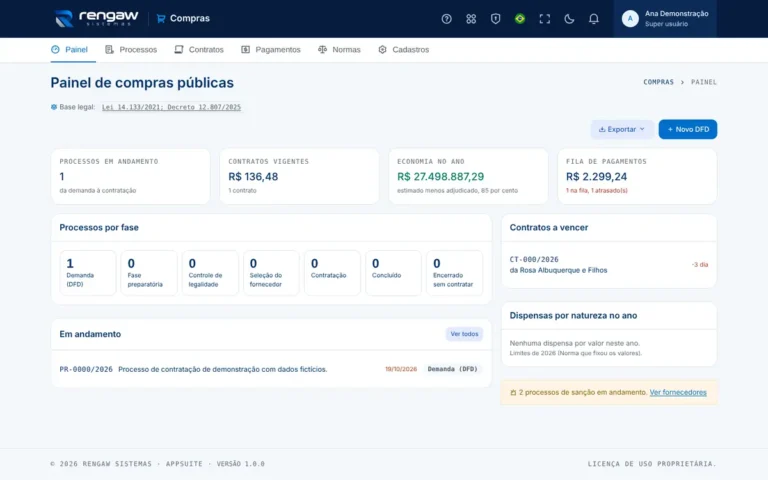The width and height of the screenshot is (768, 480).
Task: Click COMPRAS in the breadcrumb
Action: (658, 82)
